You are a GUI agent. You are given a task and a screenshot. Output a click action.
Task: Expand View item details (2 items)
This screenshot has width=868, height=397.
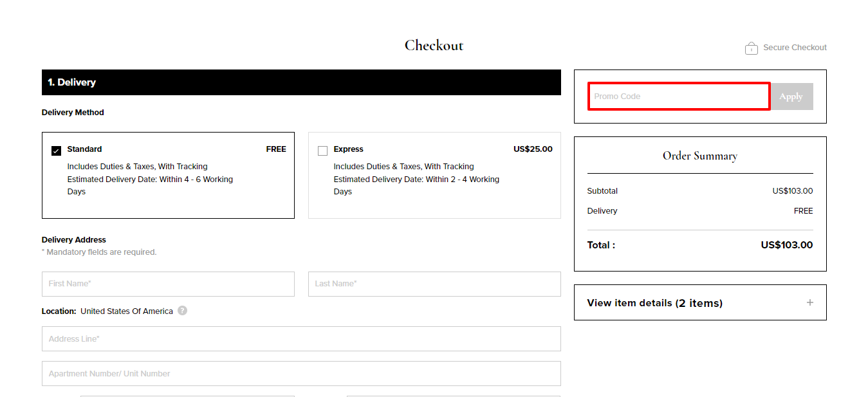point(700,302)
